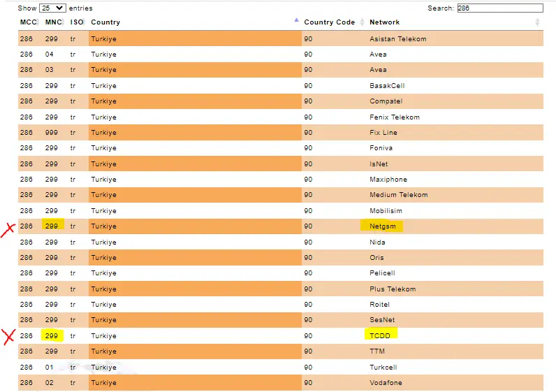Click MNC 02 in Vodafone row
Screen dimensions: 556x392
point(50,383)
